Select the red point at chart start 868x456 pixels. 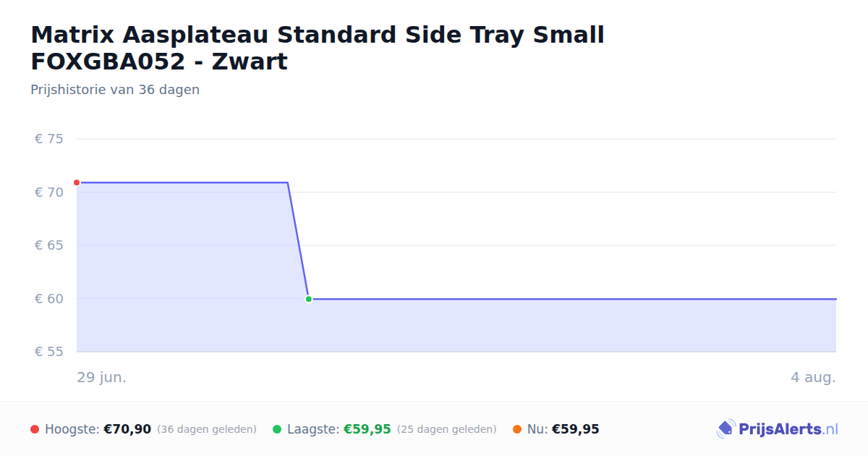(x=77, y=182)
